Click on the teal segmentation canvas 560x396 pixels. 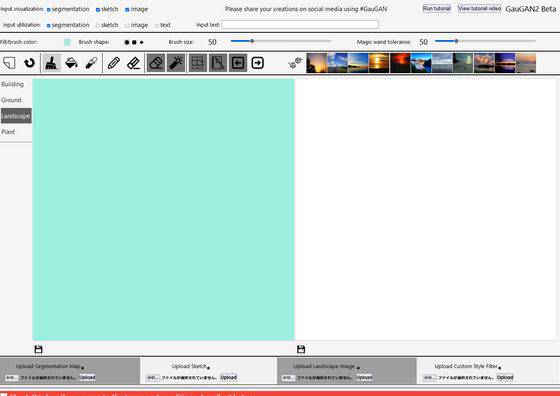[x=164, y=210]
